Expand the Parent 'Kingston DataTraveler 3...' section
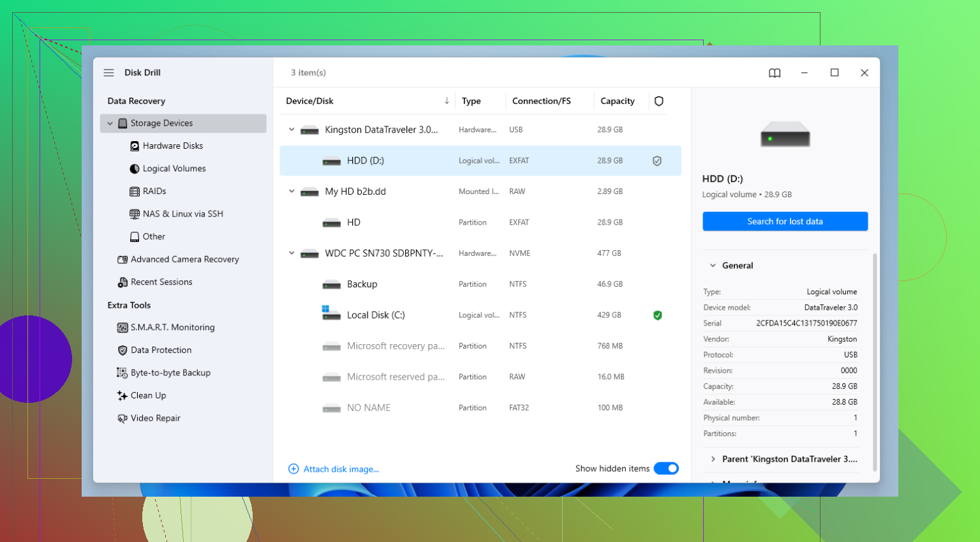980x542 pixels. coord(713,459)
